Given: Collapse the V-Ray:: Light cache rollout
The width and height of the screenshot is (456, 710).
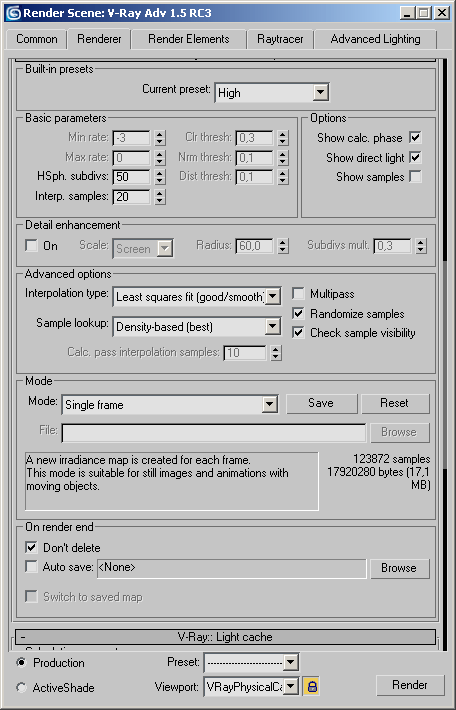Looking at the screenshot, I should pos(226,637).
